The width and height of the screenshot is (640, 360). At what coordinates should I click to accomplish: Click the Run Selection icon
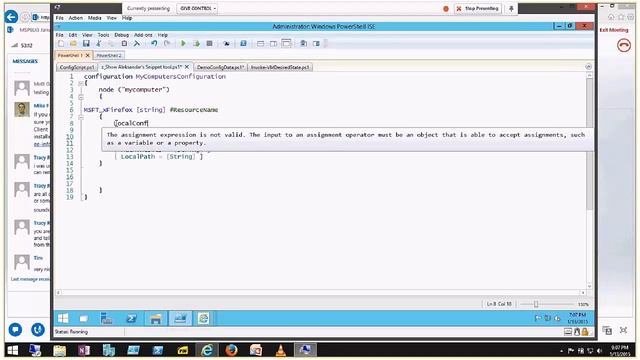(196, 44)
